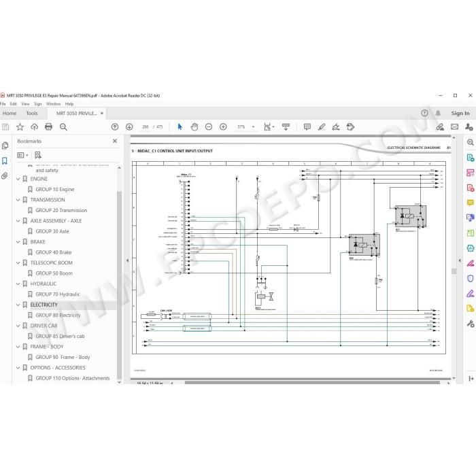Open the Sign menu
This screenshot has height=476, width=476.
(x=37, y=104)
